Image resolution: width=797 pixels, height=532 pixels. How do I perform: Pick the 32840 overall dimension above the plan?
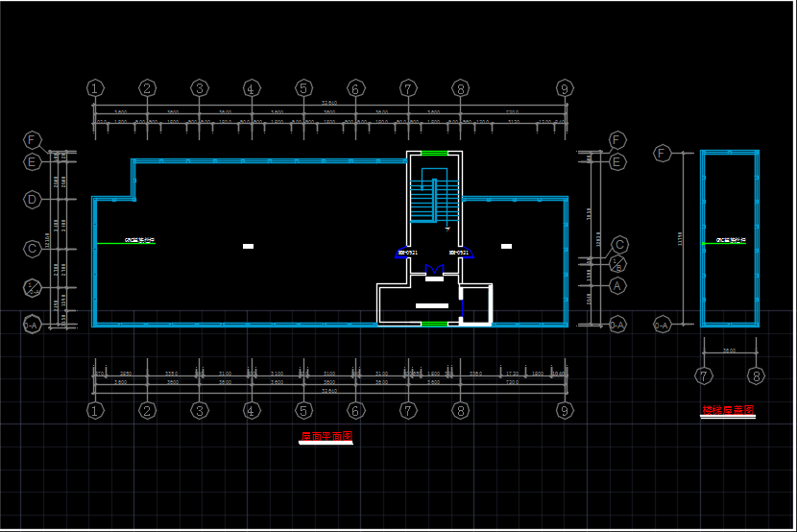click(x=329, y=103)
